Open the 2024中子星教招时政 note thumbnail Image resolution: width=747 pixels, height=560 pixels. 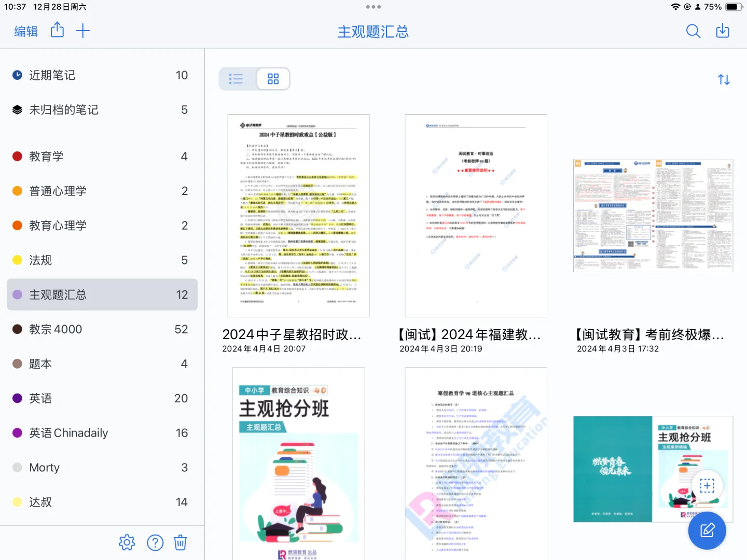coord(298,215)
